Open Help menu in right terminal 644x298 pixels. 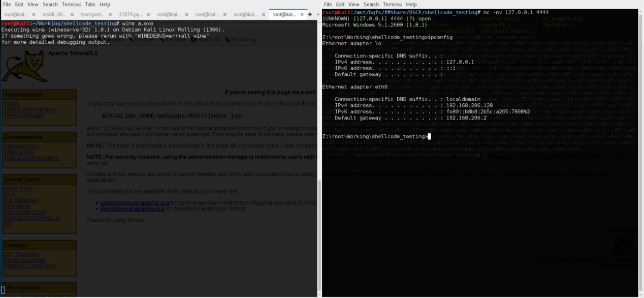pyautogui.click(x=411, y=4)
